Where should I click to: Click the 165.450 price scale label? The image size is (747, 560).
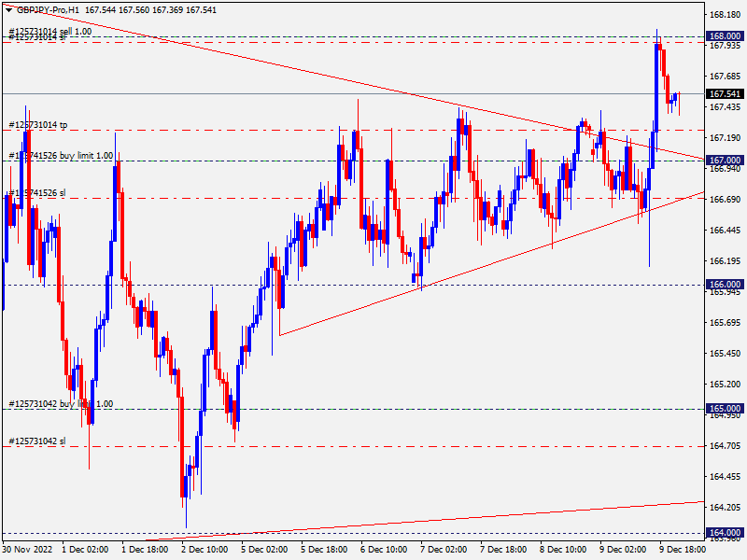(x=726, y=354)
